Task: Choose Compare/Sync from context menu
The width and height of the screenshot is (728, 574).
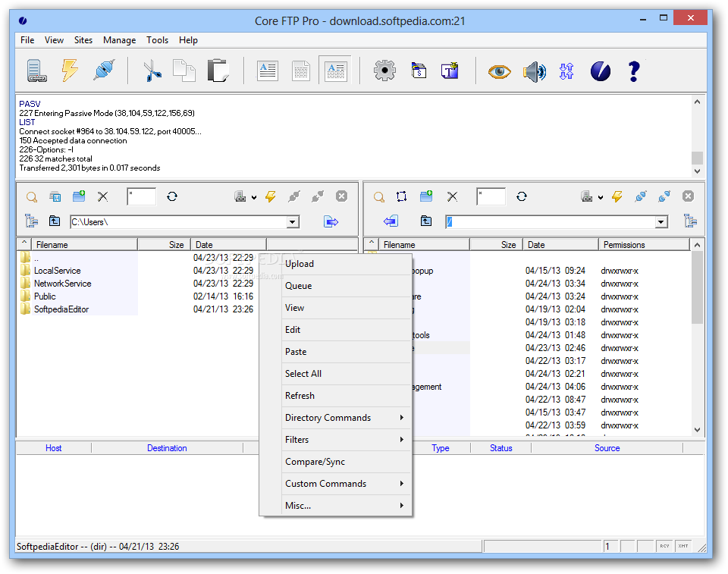Action: click(347, 462)
